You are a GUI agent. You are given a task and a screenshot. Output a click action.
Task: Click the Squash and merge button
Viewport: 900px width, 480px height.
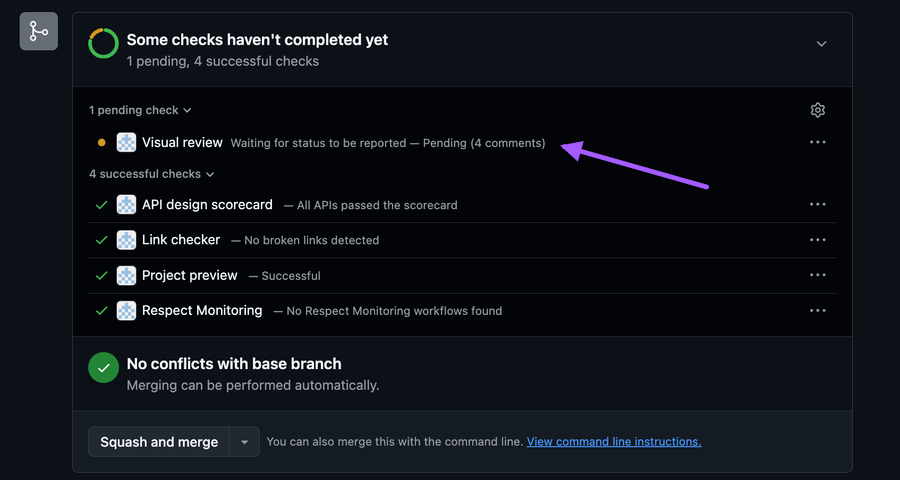click(159, 442)
